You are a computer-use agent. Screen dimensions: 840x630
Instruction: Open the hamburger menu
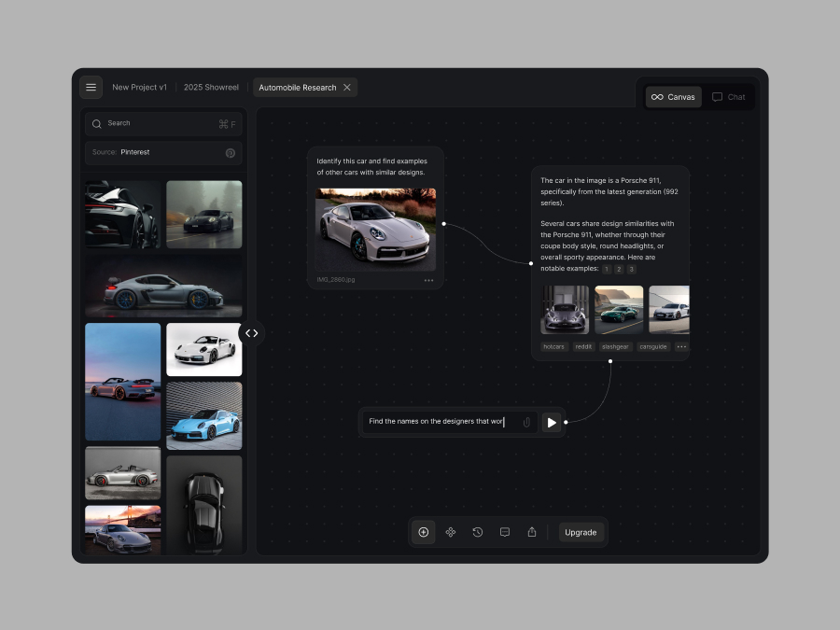click(x=91, y=88)
